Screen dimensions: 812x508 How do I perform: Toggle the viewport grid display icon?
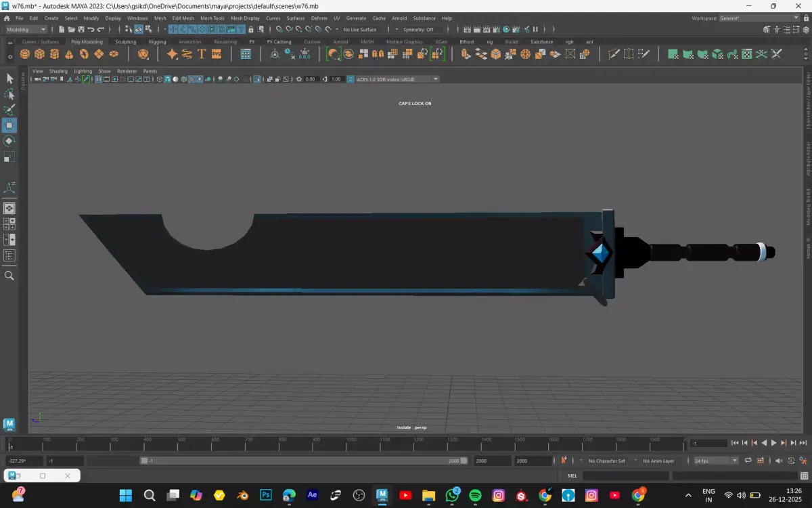pyautogui.click(x=98, y=79)
